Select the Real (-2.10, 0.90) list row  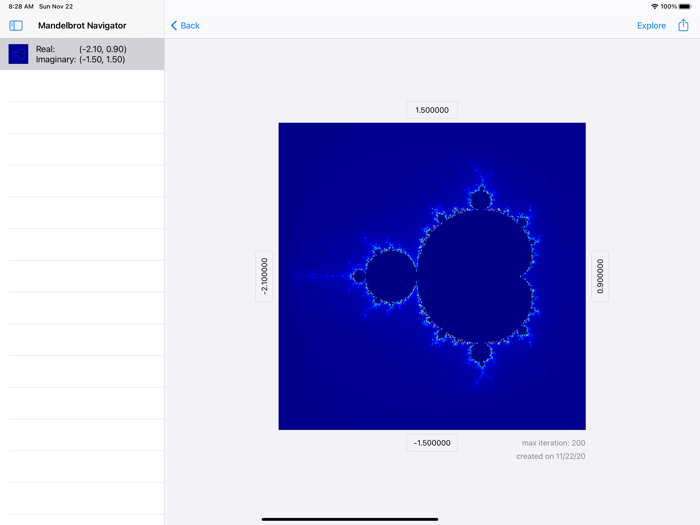[x=82, y=54]
